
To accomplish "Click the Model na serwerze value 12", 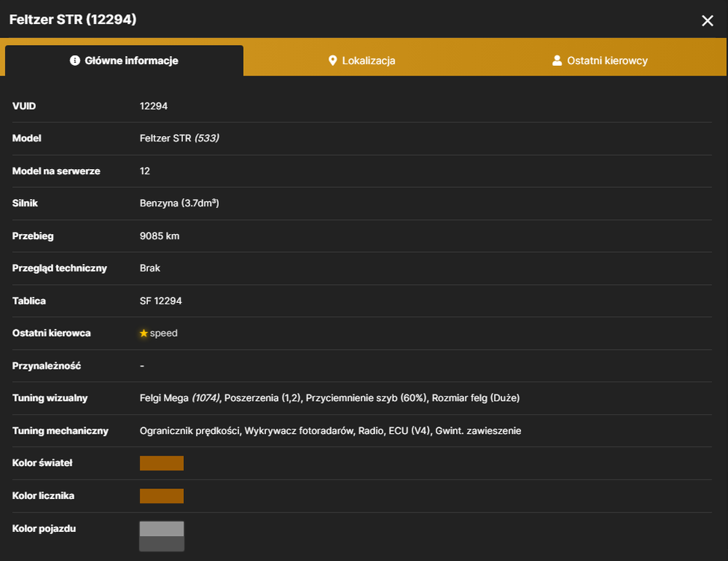I will pos(145,171).
